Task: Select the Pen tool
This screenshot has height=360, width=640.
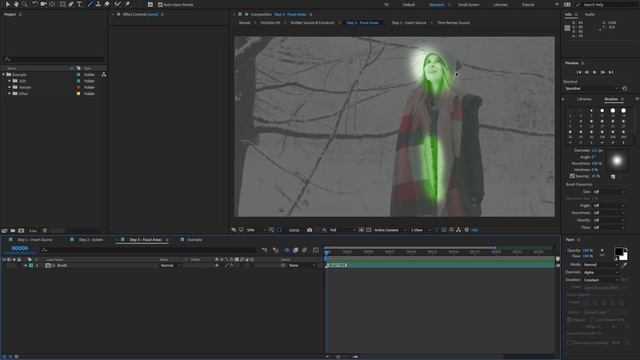Action: point(71,4)
